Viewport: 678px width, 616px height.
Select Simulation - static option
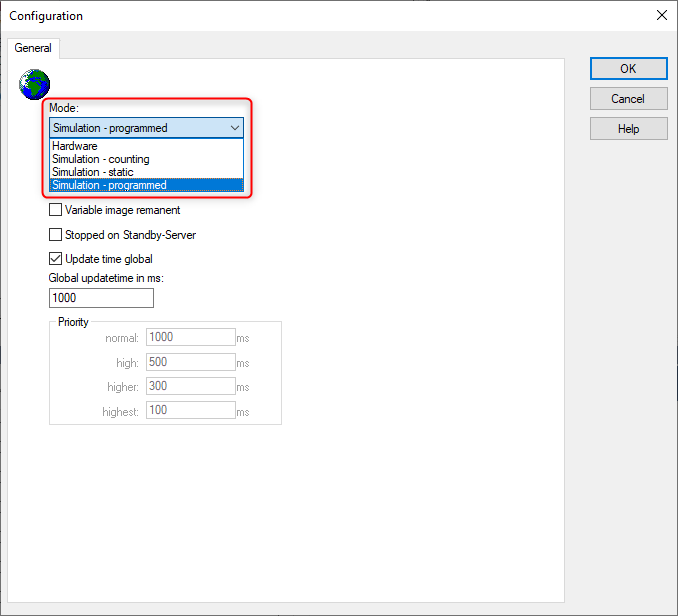pyautogui.click(x=146, y=172)
